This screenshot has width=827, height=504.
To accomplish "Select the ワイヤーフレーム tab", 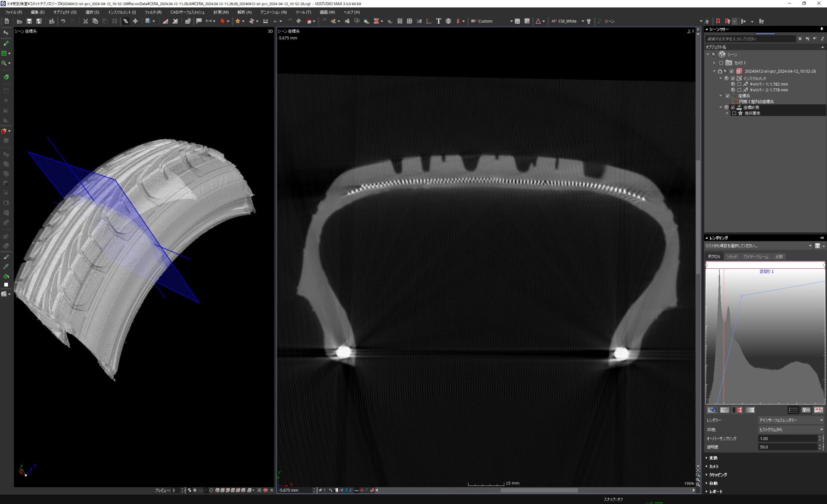I will (755, 257).
